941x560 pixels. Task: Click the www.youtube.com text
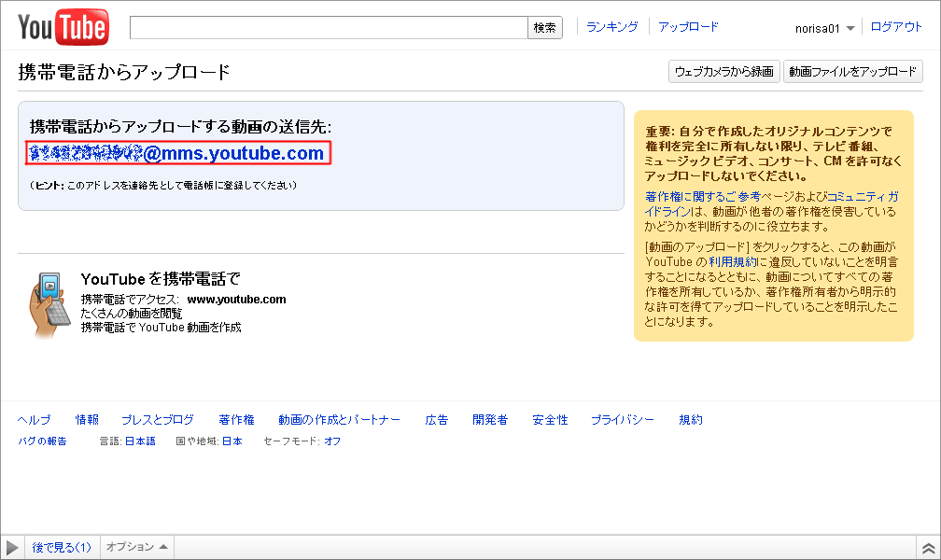[x=236, y=300]
